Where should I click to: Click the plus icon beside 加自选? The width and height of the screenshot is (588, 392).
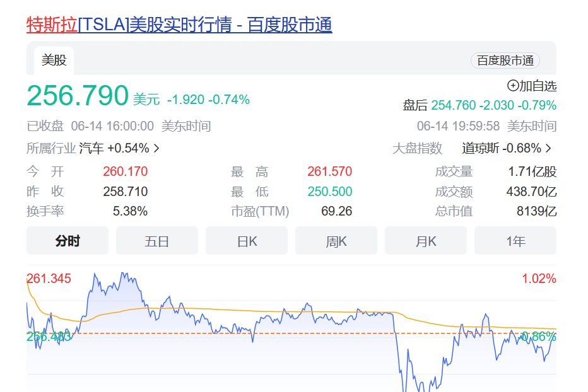pos(513,86)
